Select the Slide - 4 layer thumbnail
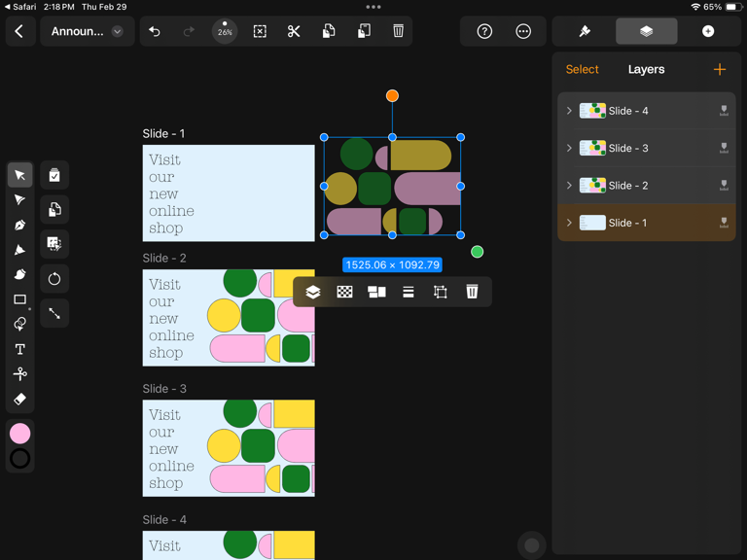Image resolution: width=747 pixels, height=560 pixels. tap(592, 111)
